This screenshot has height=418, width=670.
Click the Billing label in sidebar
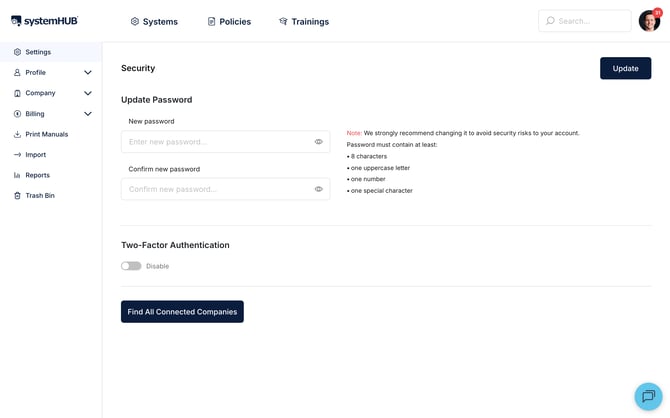35,114
